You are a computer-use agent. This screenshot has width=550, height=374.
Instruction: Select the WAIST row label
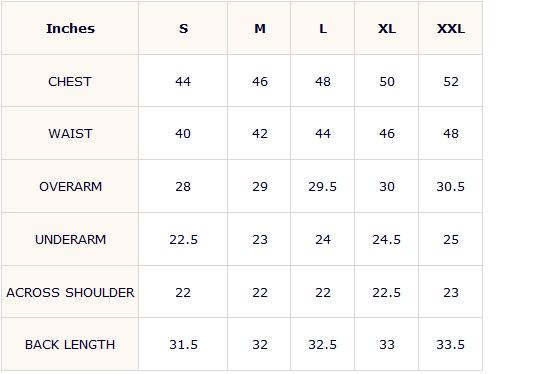(70, 133)
